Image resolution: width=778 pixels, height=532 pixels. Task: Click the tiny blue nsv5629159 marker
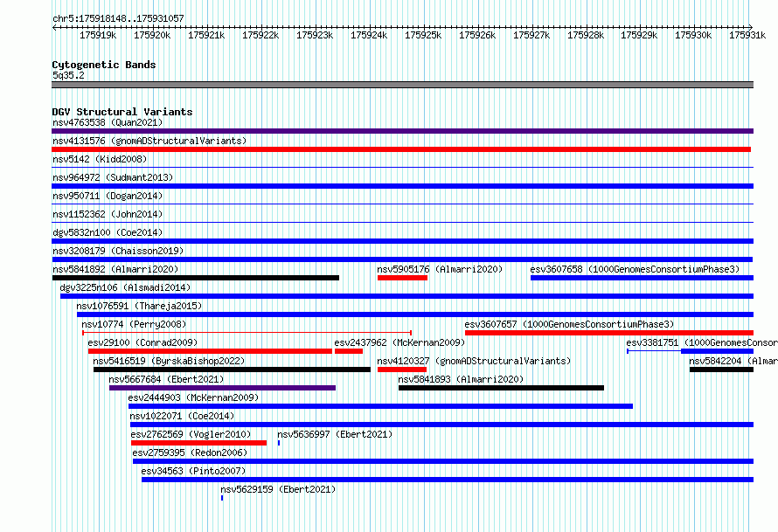pyautogui.click(x=222, y=498)
